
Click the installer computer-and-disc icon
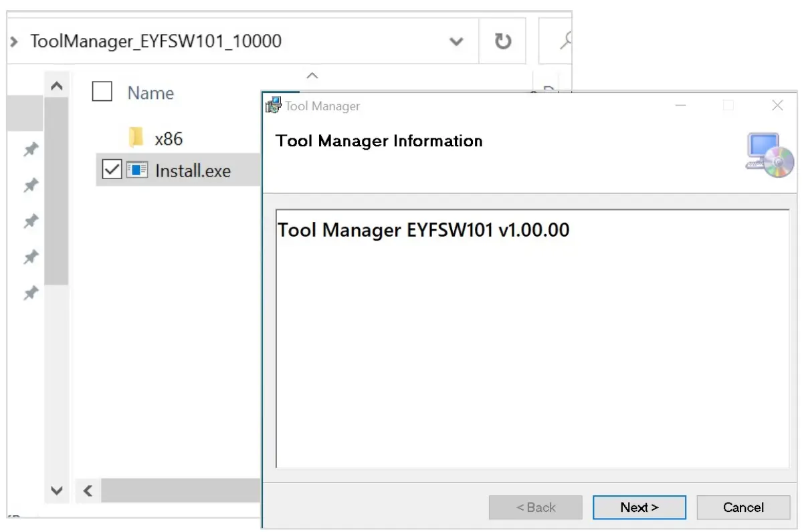click(x=769, y=155)
